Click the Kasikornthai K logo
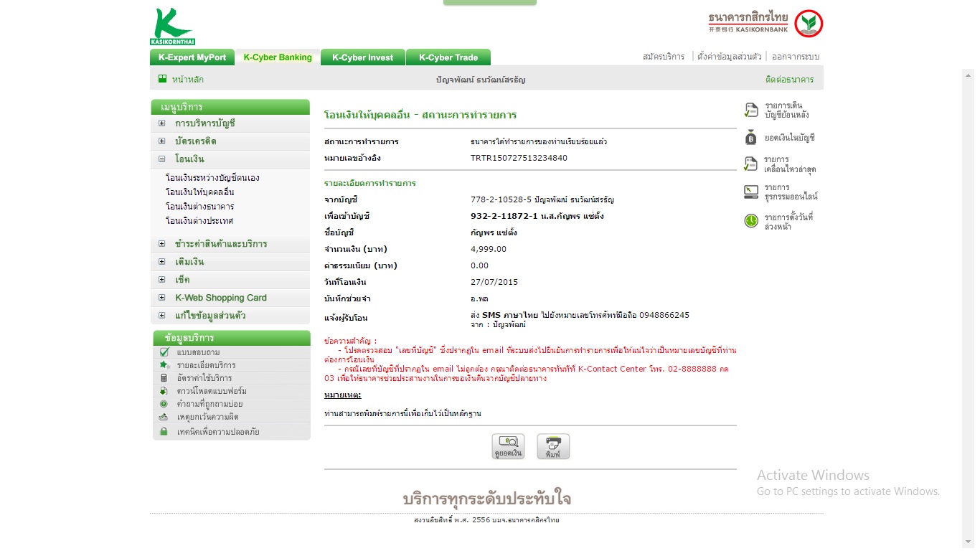The width and height of the screenshot is (980, 551). click(172, 27)
